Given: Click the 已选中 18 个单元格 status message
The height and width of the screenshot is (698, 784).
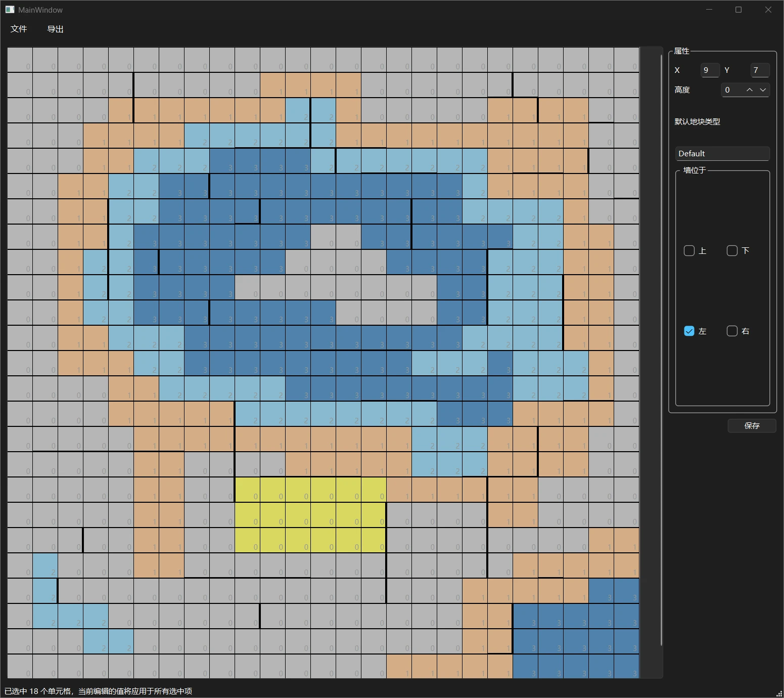Looking at the screenshot, I should coord(98,691).
